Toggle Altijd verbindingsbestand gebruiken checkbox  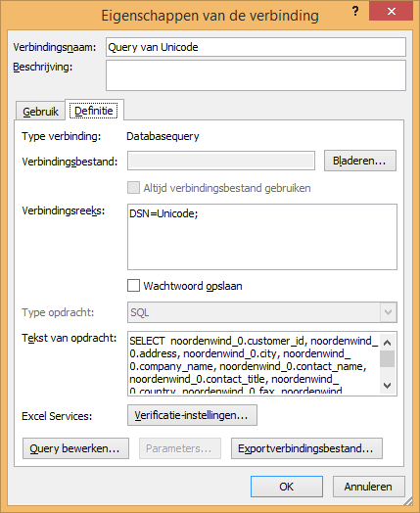[x=133, y=188]
